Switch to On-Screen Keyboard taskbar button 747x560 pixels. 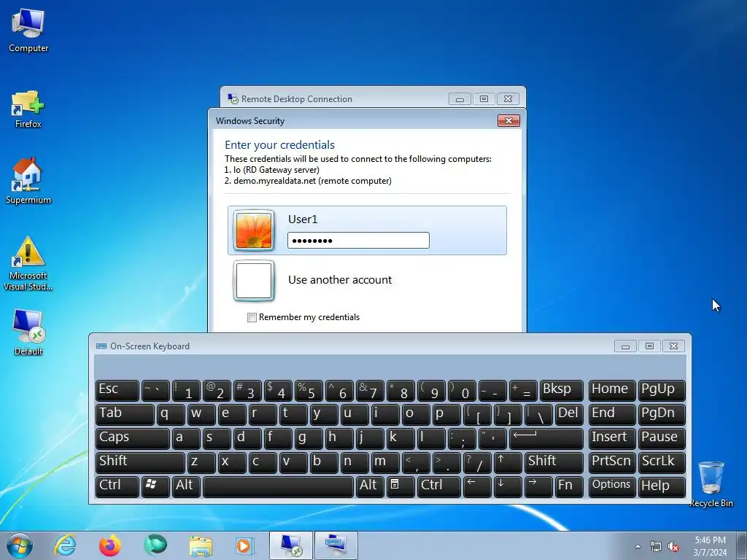pyautogui.click(x=336, y=545)
